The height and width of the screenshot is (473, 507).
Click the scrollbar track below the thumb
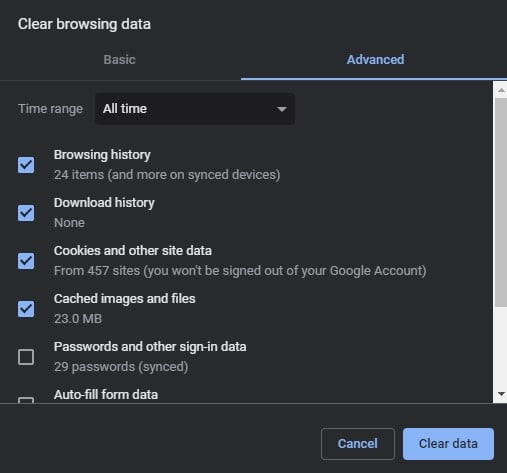[x=501, y=347]
